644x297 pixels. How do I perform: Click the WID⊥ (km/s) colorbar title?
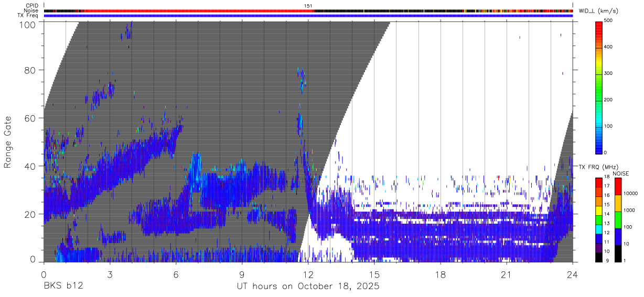pos(599,10)
